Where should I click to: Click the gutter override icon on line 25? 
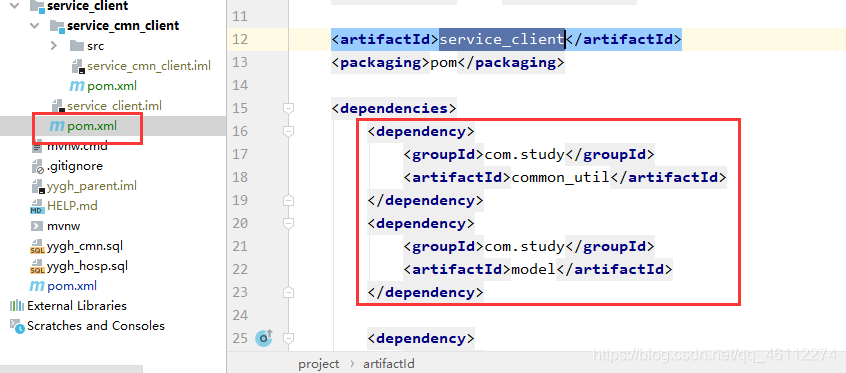tap(264, 338)
